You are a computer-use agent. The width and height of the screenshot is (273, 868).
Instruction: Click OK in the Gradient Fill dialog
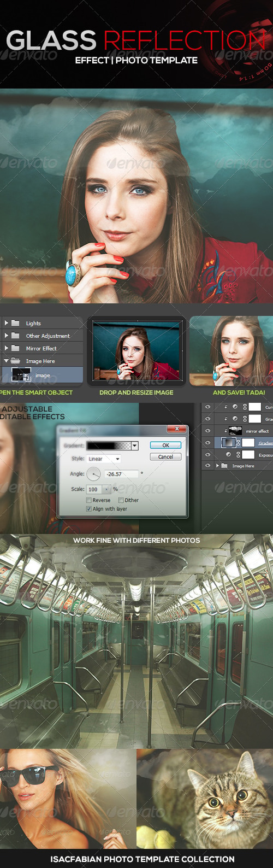pyautogui.click(x=165, y=445)
